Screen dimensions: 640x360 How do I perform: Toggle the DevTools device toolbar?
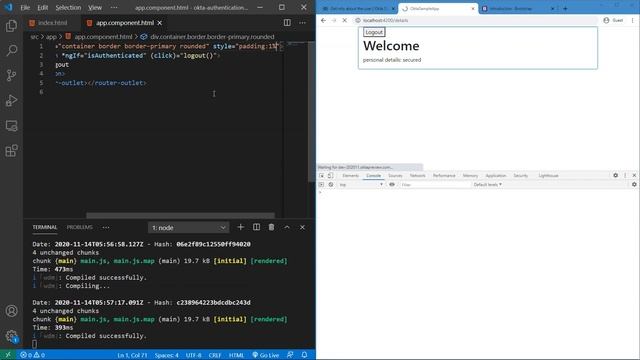pos(331,176)
